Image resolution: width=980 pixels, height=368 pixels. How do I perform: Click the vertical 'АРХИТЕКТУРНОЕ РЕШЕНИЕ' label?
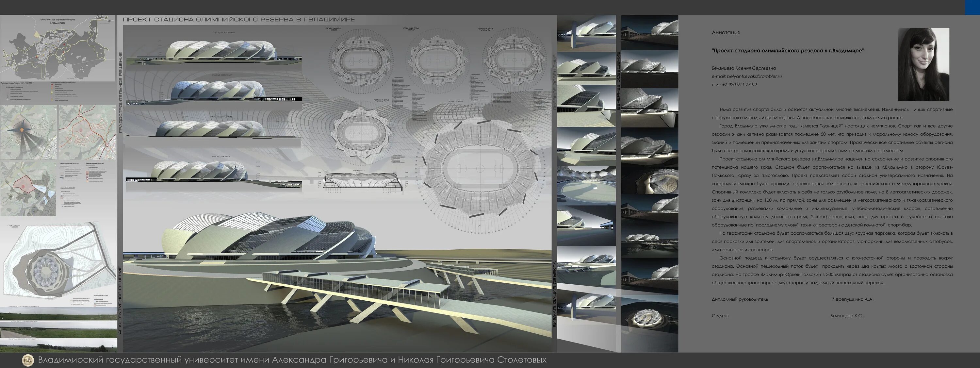(120, 300)
